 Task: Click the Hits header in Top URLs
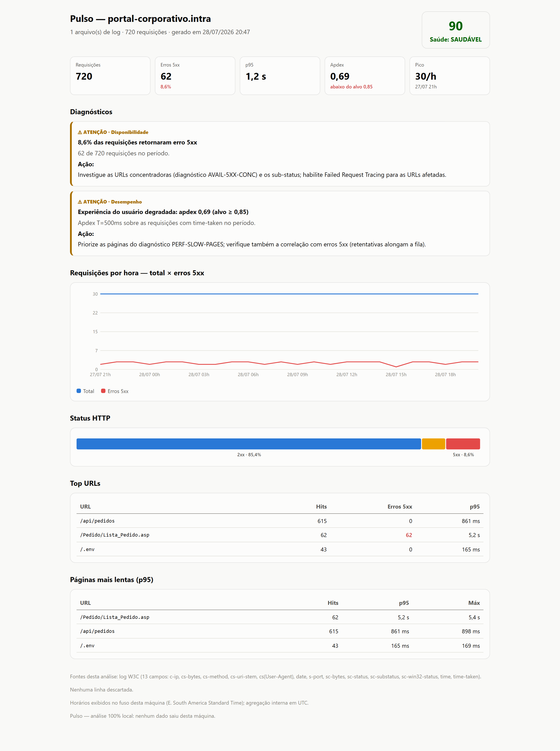tap(321, 507)
